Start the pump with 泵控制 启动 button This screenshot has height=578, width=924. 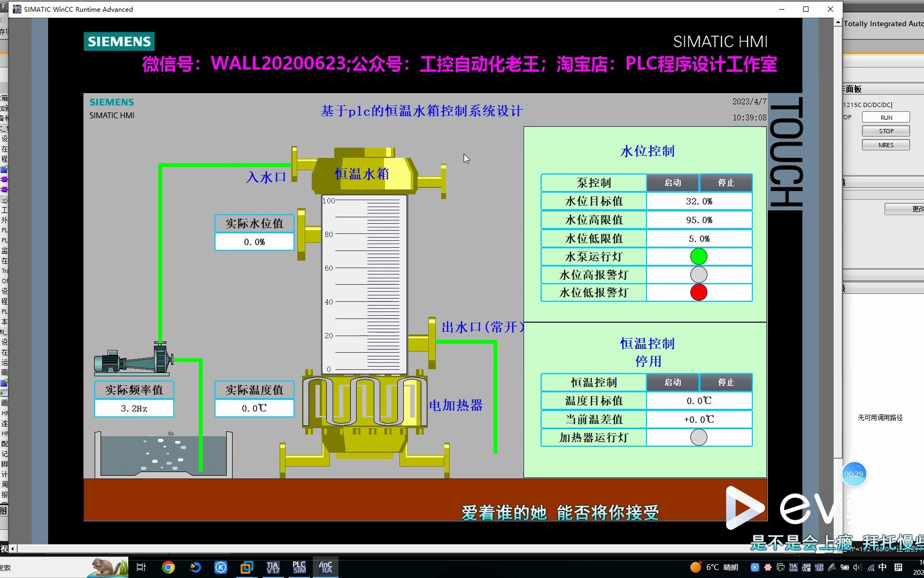(673, 182)
